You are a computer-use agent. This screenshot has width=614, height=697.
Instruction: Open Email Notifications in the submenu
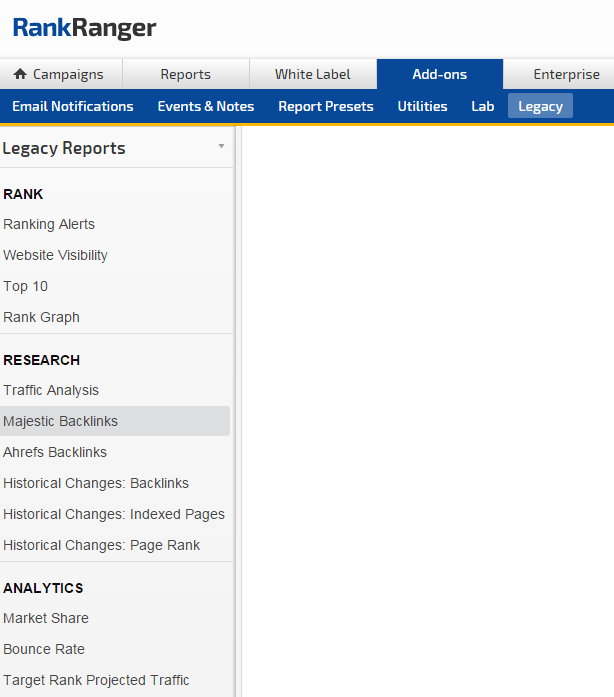click(72, 106)
